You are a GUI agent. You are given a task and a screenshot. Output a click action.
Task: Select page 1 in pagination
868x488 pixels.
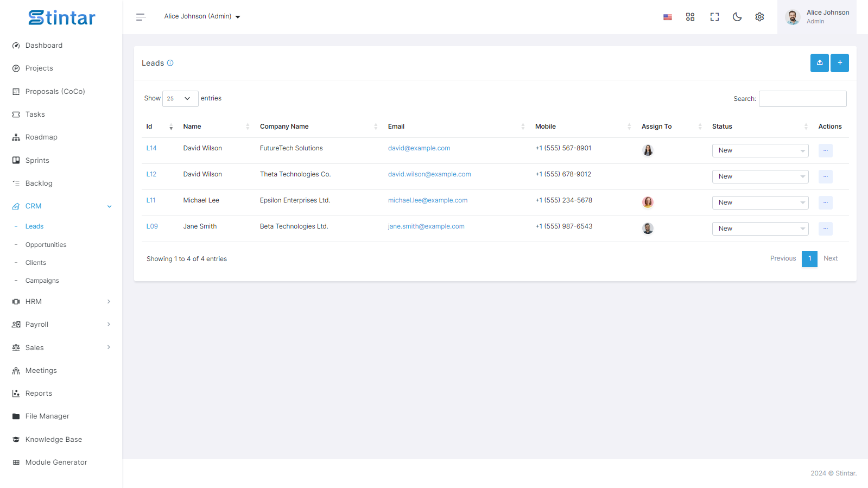coord(809,258)
